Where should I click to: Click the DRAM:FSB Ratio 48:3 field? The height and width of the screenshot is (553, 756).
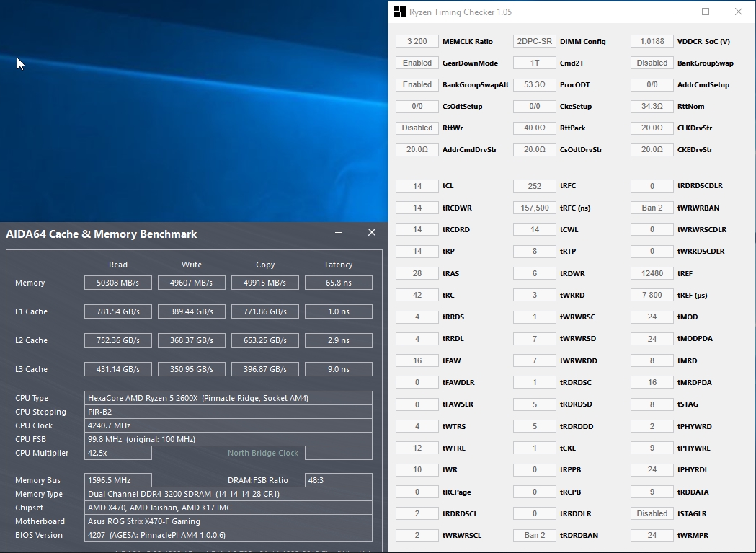339,481
